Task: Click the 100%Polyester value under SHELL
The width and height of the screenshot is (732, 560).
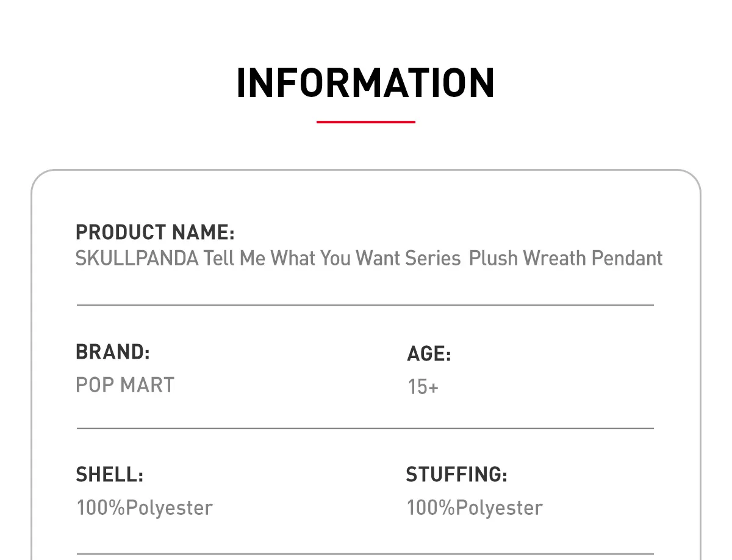Action: 145,508
